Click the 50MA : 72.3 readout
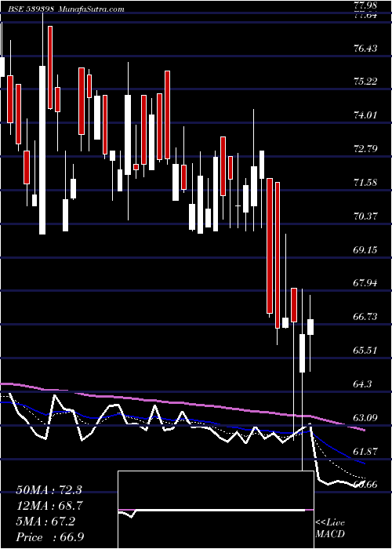 coord(49,490)
